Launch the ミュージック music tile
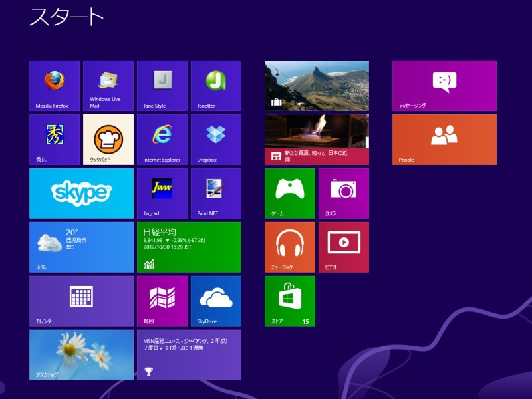532x399 pixels. tap(290, 247)
